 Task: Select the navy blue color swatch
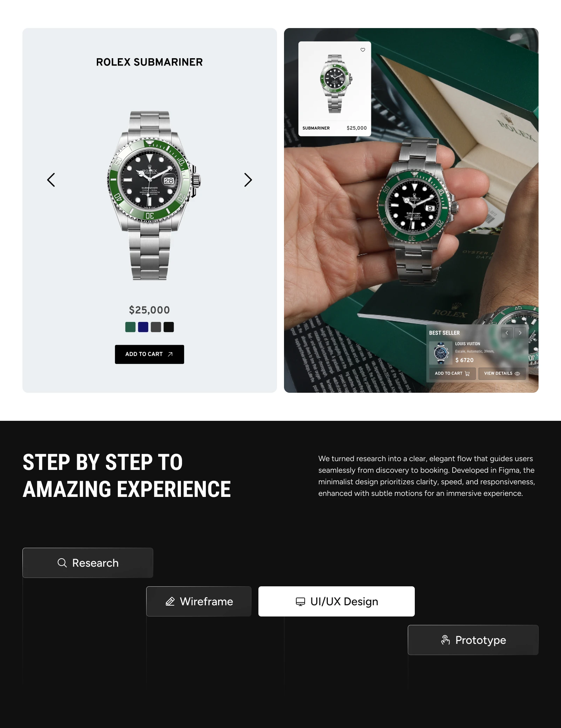[x=143, y=327]
